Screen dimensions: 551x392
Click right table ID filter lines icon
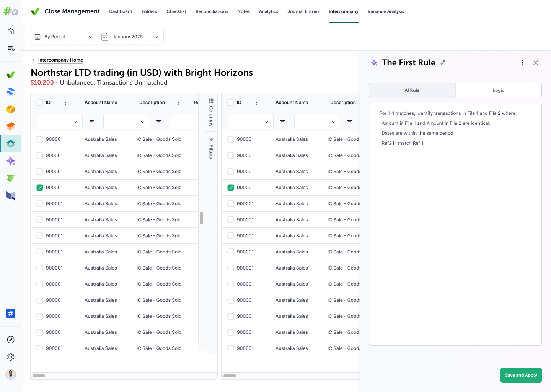pyautogui.click(x=283, y=122)
